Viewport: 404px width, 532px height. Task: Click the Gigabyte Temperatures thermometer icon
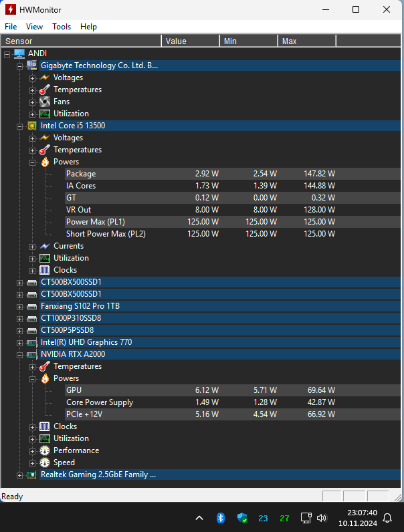(x=44, y=90)
